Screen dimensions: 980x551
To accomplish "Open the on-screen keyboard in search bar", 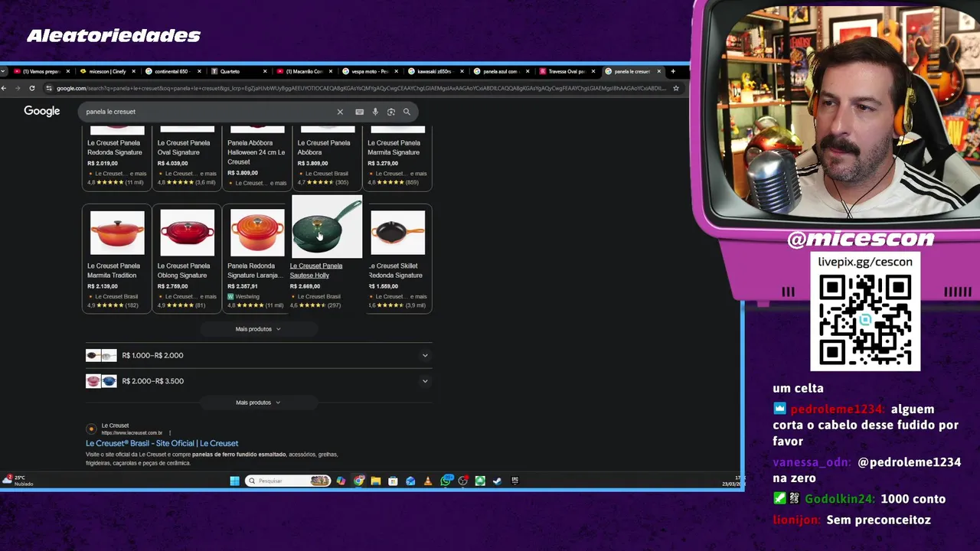I will coord(359,112).
